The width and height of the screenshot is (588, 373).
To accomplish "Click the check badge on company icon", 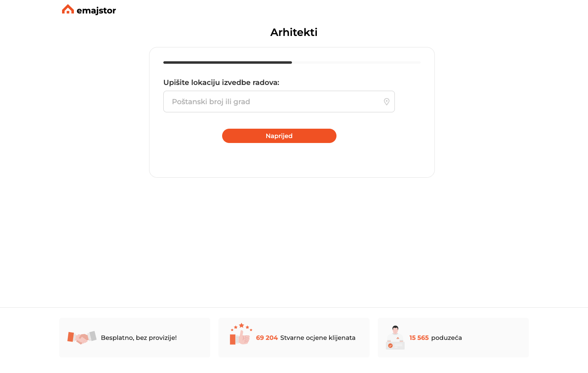I will coord(390,346).
